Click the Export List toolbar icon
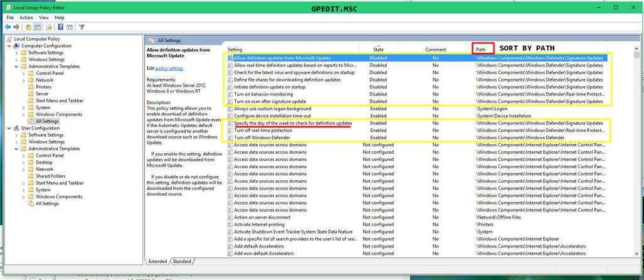 (49, 27)
